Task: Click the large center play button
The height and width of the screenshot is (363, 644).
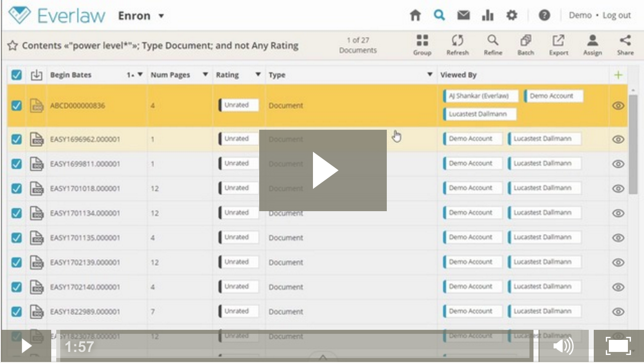Action: [x=323, y=170]
